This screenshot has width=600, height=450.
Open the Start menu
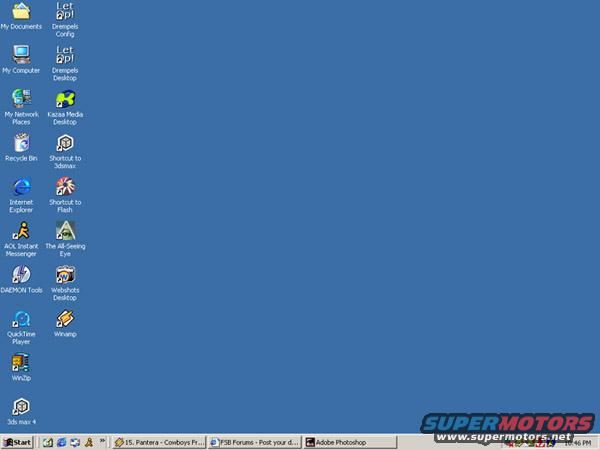coord(18,442)
